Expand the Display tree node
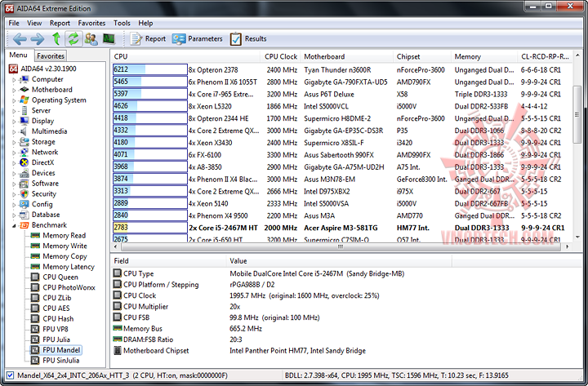This screenshot has height=386, width=588. pos(14,121)
